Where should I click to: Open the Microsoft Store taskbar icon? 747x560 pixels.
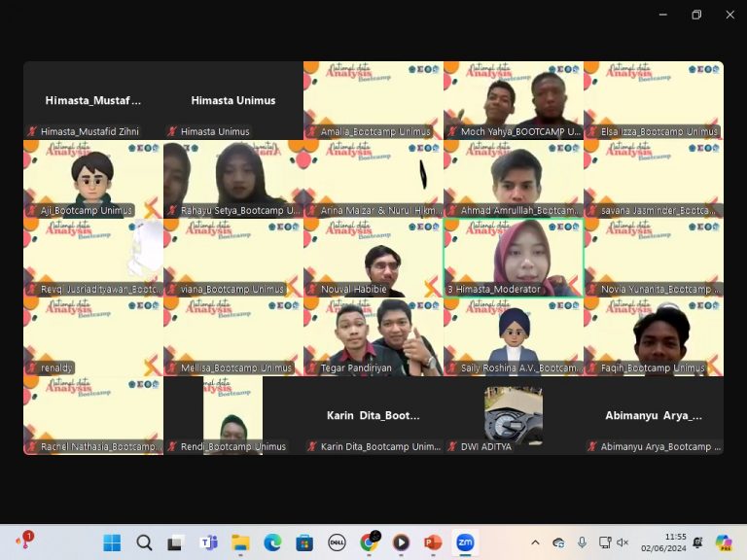(x=304, y=542)
